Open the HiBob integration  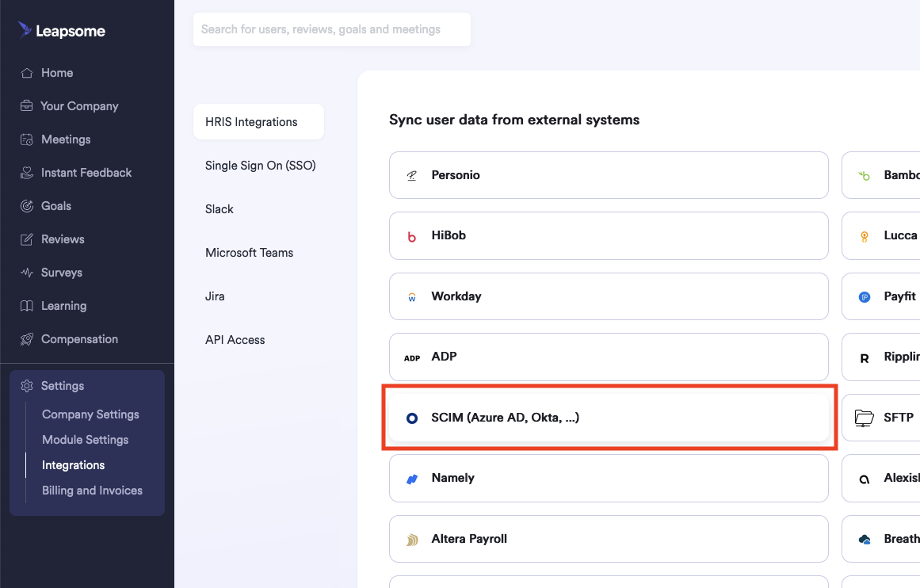point(609,235)
